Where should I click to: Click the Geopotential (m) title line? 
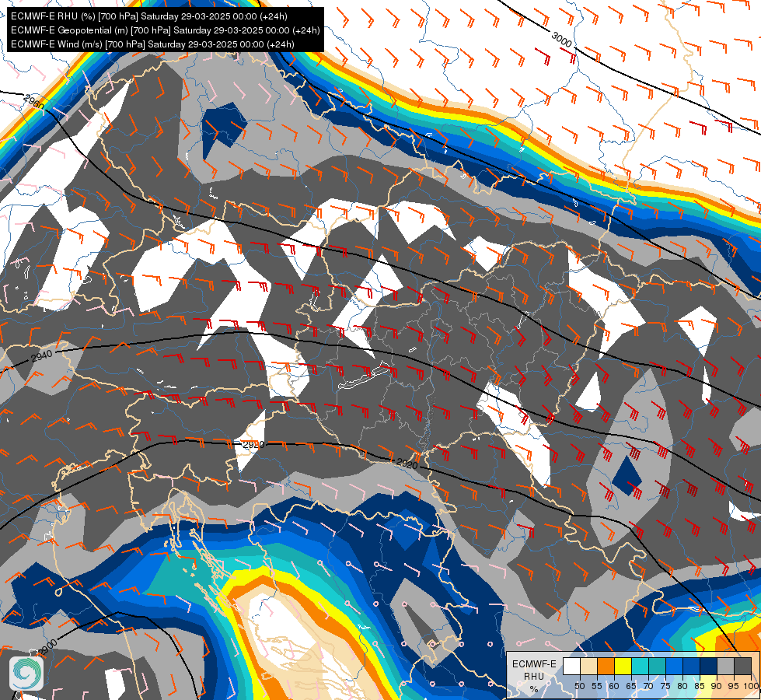(x=165, y=30)
